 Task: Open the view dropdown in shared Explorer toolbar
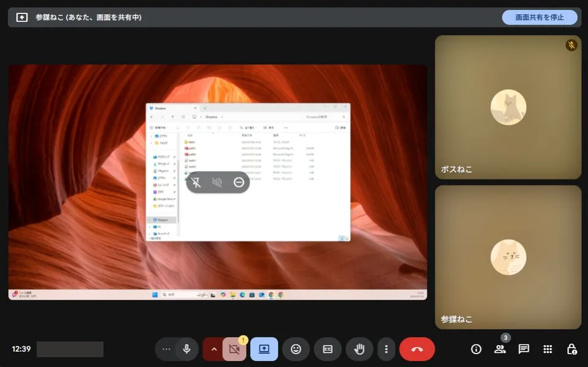(x=269, y=128)
